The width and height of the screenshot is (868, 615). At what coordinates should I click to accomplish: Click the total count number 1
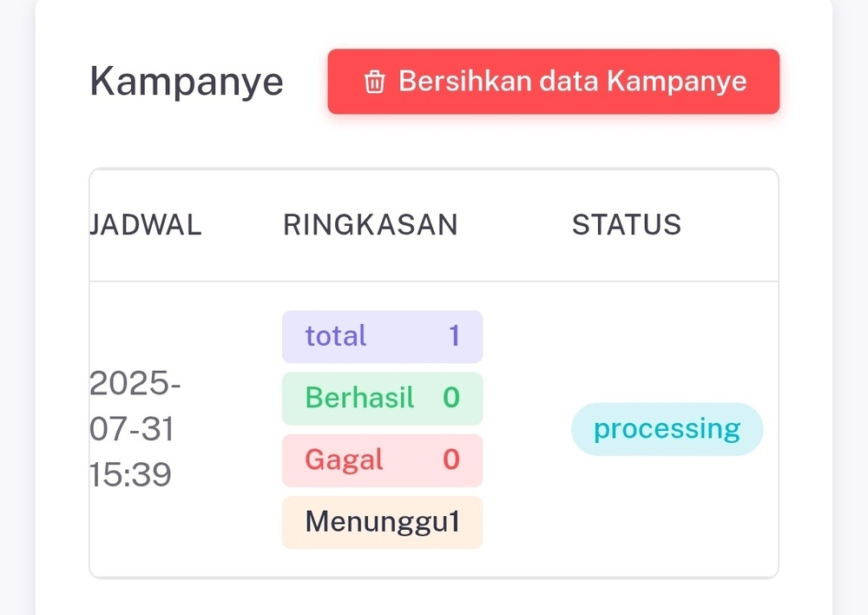click(x=455, y=336)
